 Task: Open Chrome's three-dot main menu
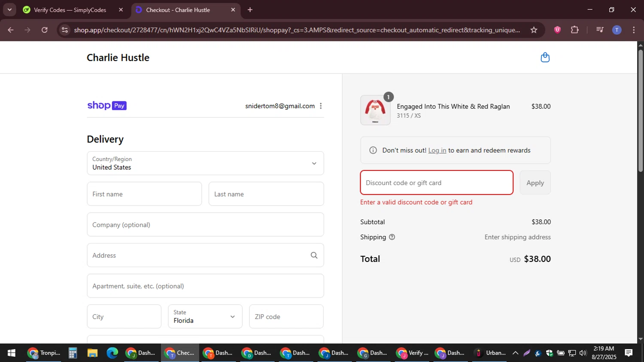(x=634, y=30)
